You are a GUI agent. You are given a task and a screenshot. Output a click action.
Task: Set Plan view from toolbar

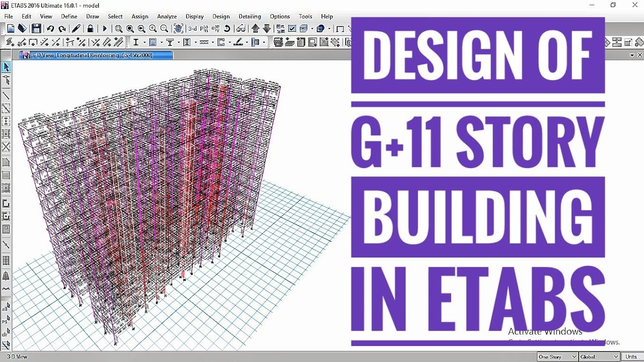tap(204, 29)
